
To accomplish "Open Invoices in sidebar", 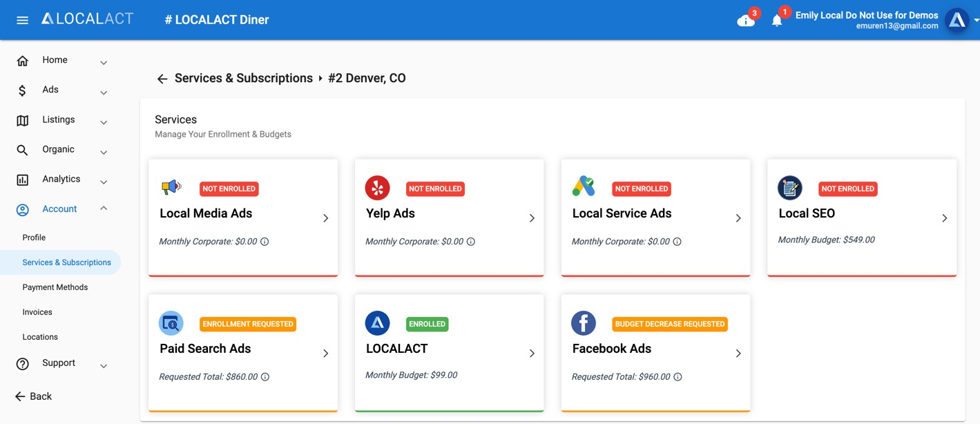I will pos(37,312).
